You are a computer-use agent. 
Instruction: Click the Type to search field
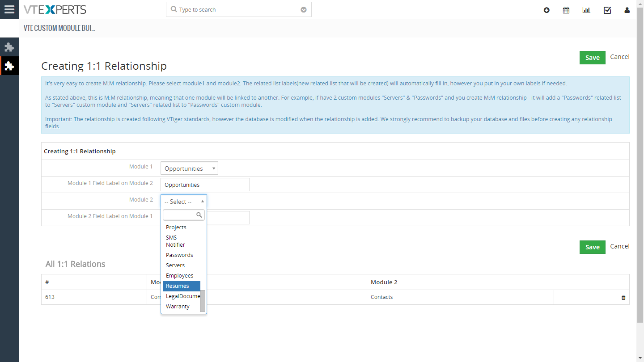click(239, 9)
